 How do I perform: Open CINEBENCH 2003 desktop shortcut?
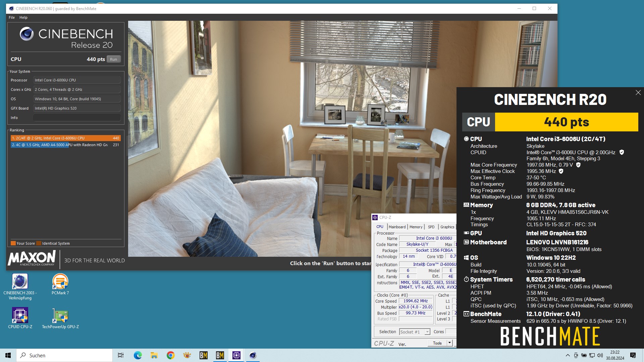coord(20,287)
